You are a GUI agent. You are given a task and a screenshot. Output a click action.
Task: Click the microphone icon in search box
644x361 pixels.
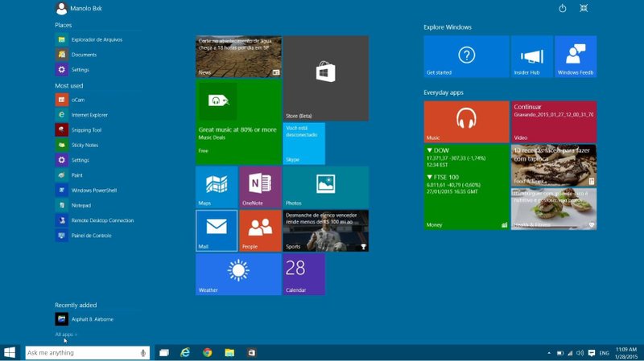pos(143,353)
